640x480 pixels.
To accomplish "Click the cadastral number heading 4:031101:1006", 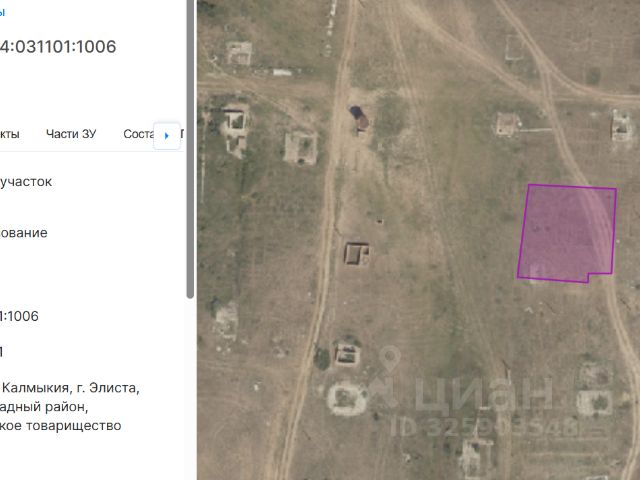I will pyautogui.click(x=58, y=47).
